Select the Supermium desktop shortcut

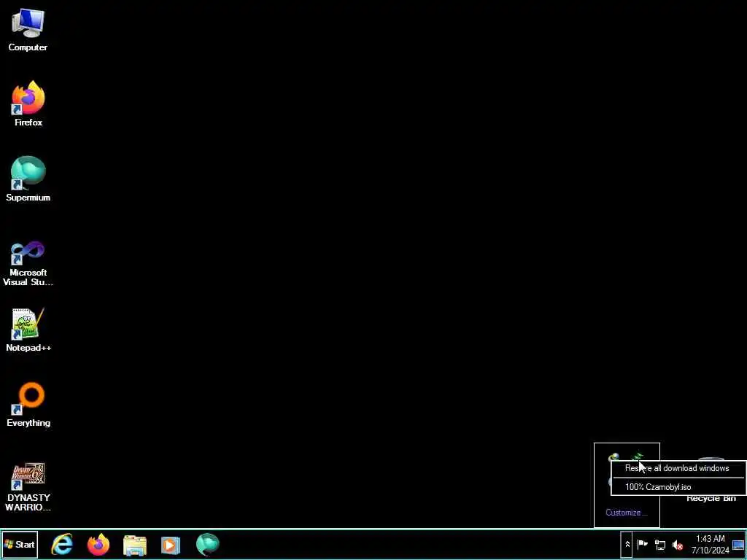click(x=28, y=179)
